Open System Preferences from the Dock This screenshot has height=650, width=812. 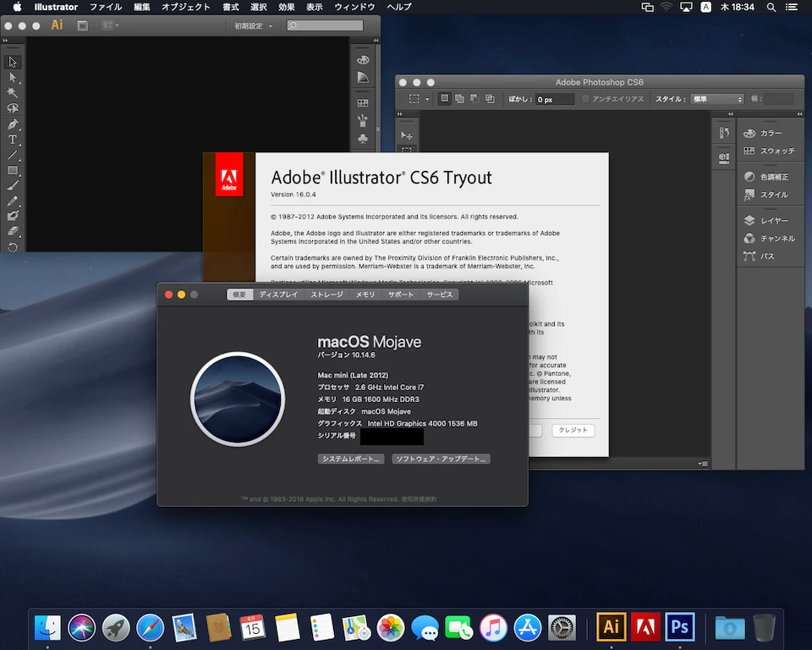[562, 628]
